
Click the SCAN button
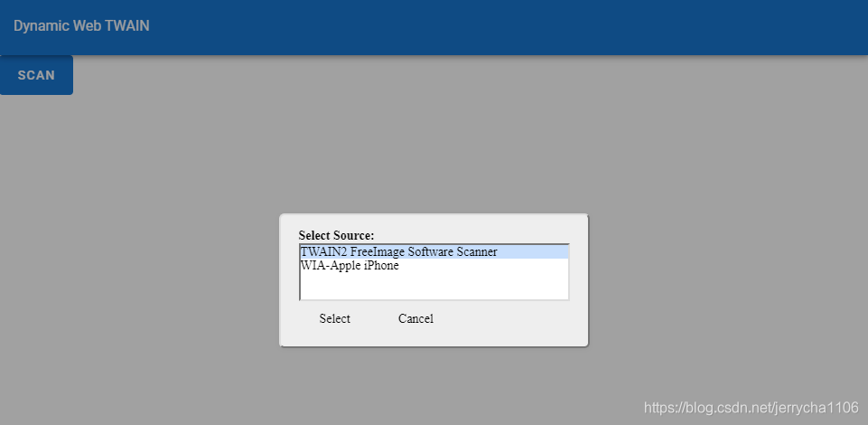coord(36,75)
